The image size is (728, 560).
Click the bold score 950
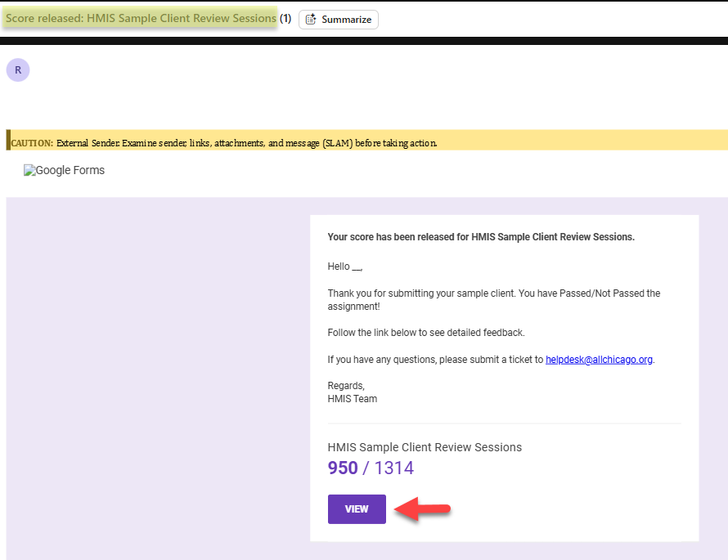pos(343,468)
